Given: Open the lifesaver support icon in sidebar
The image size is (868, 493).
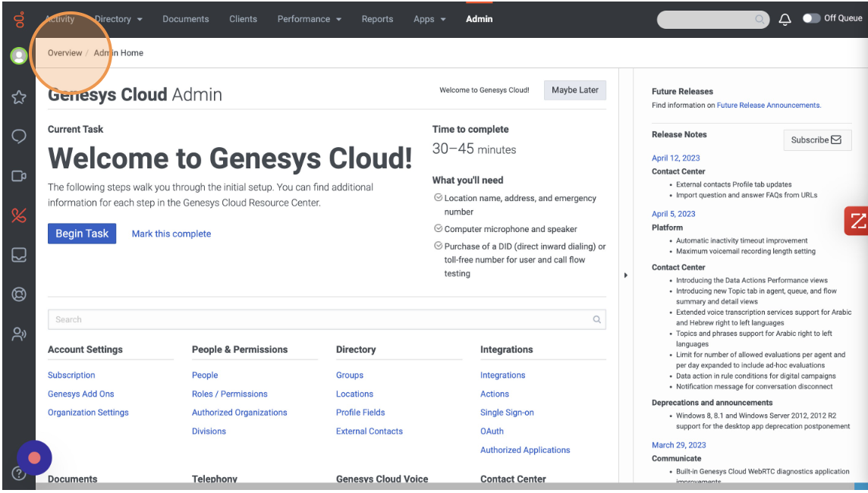Looking at the screenshot, I should click(19, 294).
